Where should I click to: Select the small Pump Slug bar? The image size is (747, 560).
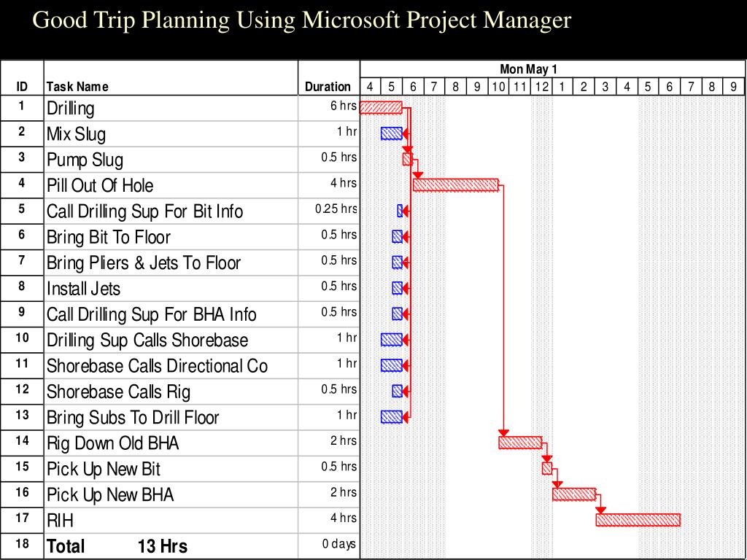pos(407,159)
